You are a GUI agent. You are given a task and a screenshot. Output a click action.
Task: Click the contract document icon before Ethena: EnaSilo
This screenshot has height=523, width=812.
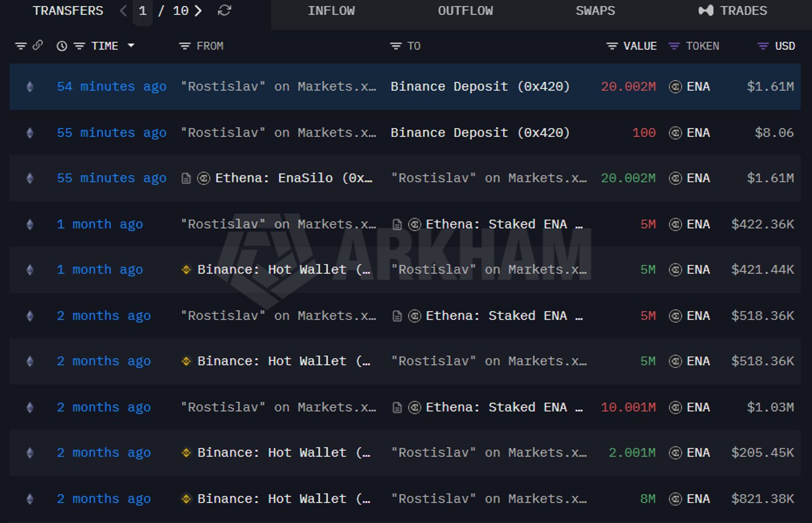click(186, 179)
